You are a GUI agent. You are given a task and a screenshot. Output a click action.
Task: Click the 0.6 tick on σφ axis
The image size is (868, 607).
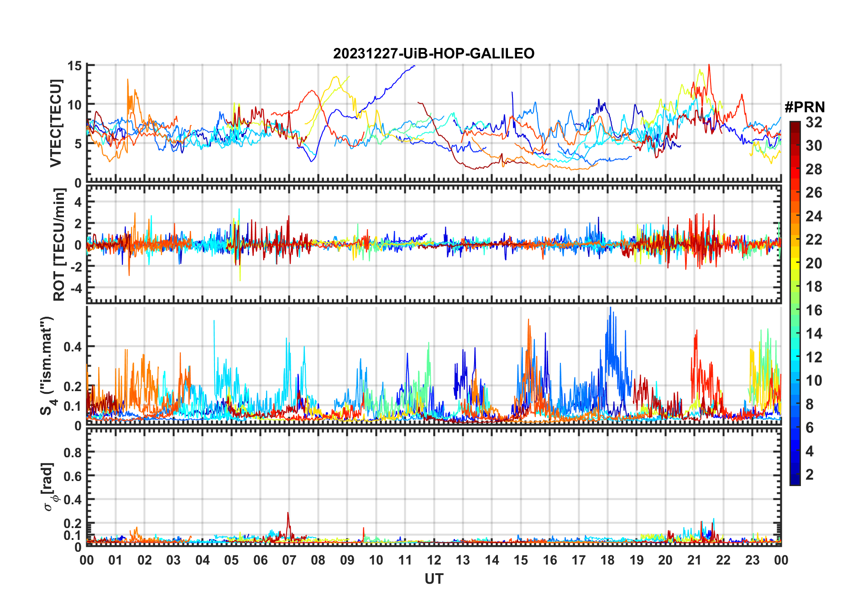(73, 476)
